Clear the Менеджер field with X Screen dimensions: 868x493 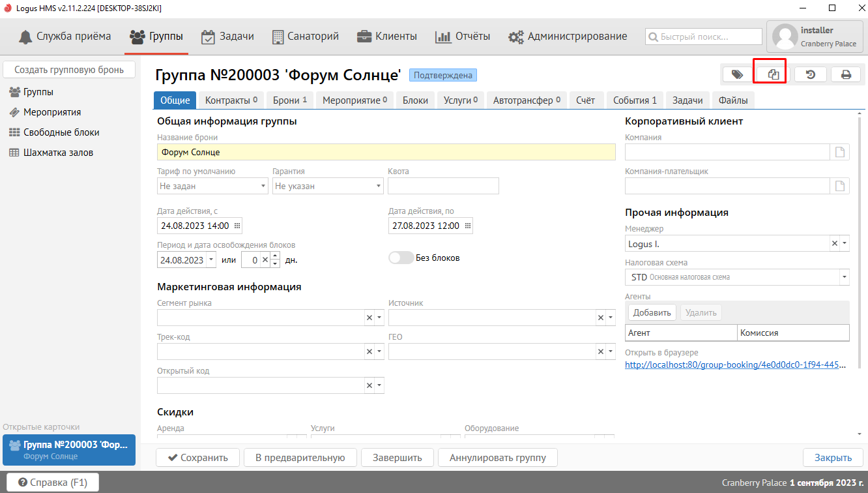pos(834,244)
